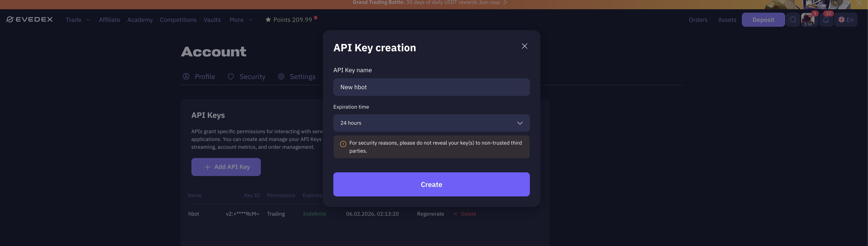Open the Settings tab
The width and height of the screenshot is (868, 246).
tap(297, 77)
